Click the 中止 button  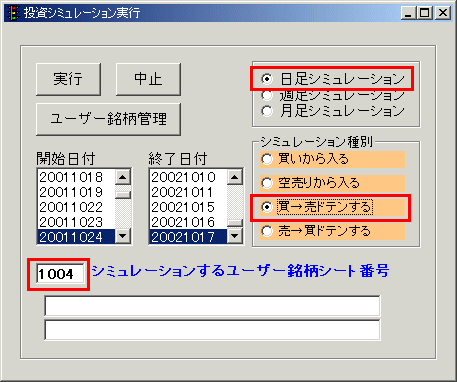point(148,79)
